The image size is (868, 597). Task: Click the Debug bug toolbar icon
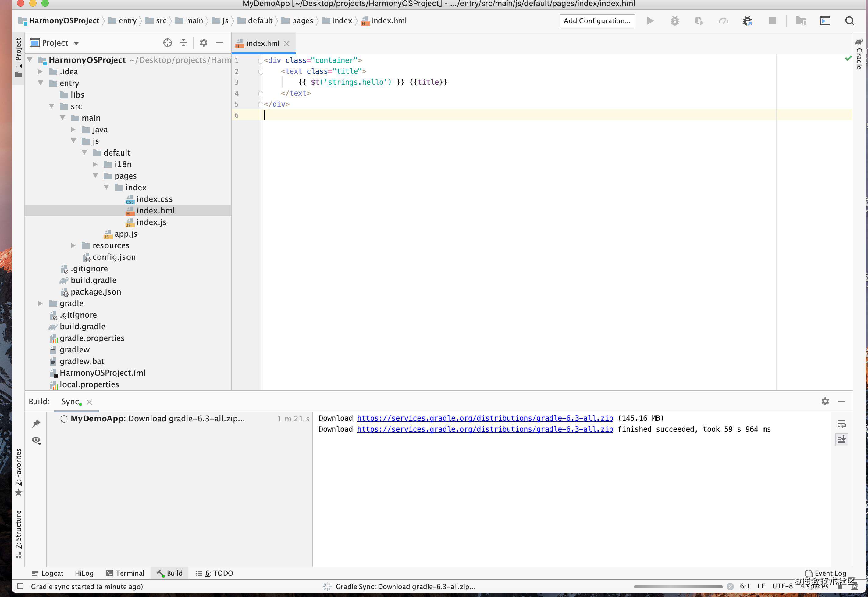[674, 21]
